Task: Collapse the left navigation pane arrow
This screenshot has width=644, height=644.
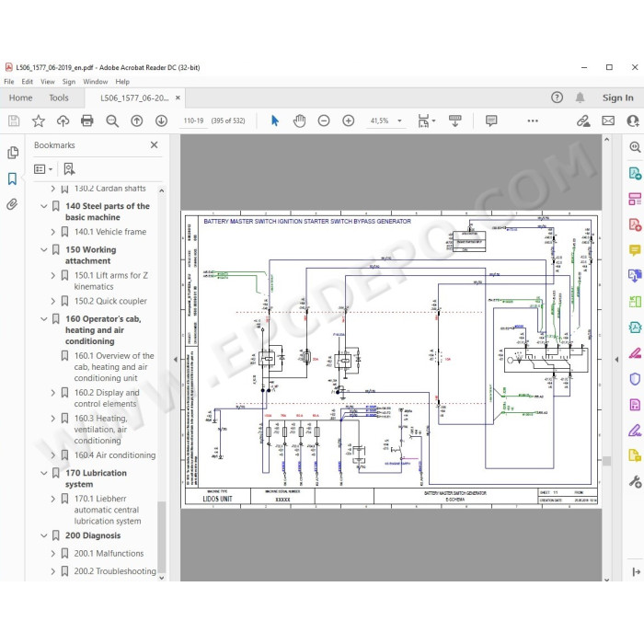Action: point(176,360)
